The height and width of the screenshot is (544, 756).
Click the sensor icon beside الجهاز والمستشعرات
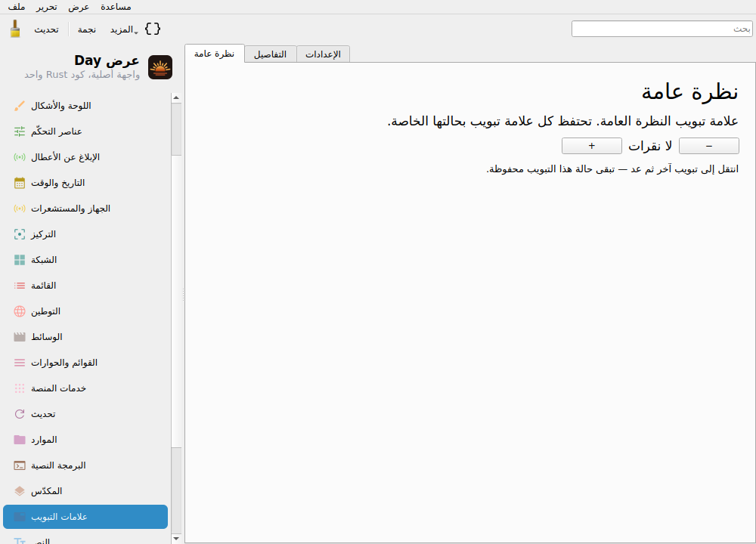(20, 209)
